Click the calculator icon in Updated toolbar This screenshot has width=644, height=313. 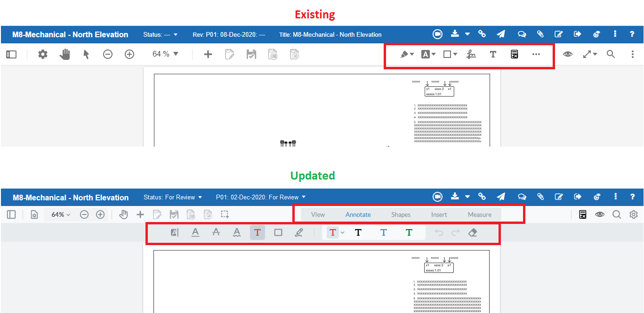pyautogui.click(x=583, y=214)
